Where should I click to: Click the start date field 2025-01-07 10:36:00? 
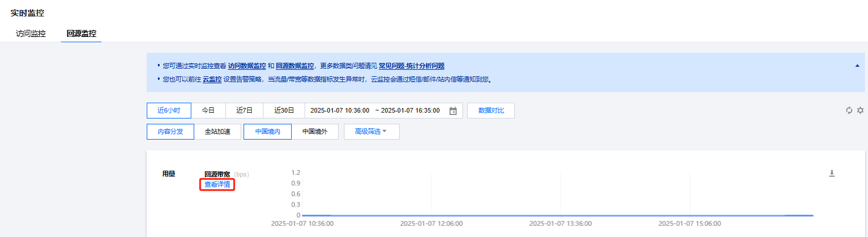point(339,110)
